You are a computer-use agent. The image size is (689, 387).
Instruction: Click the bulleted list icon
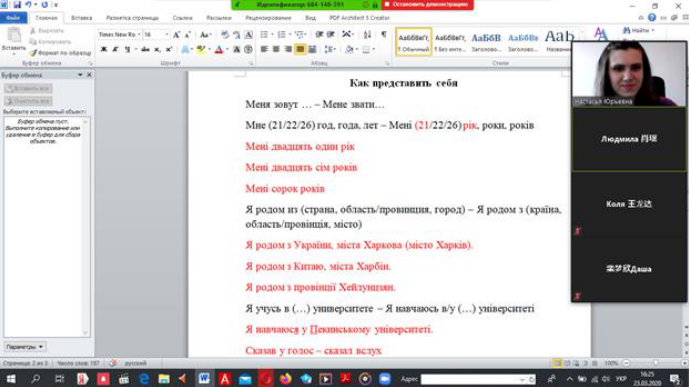pos(264,34)
